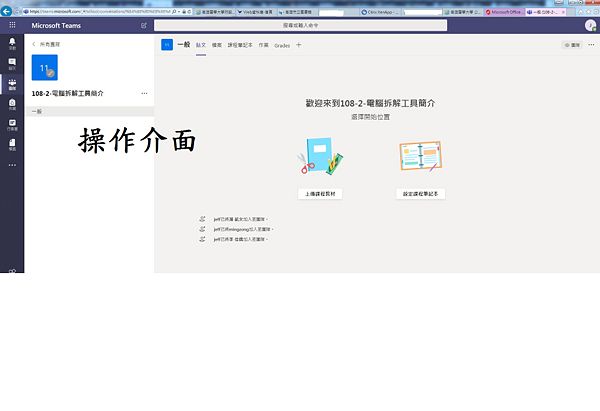Open Activity bell in left sidebar
600x411 pixels.
(x=12, y=45)
